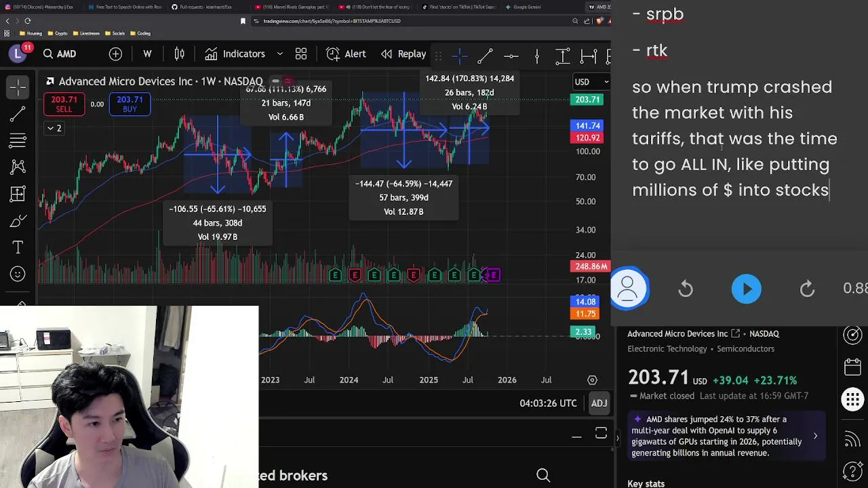The height and width of the screenshot is (488, 868).
Task: Open the USD currency dropdown
Action: tap(591, 82)
